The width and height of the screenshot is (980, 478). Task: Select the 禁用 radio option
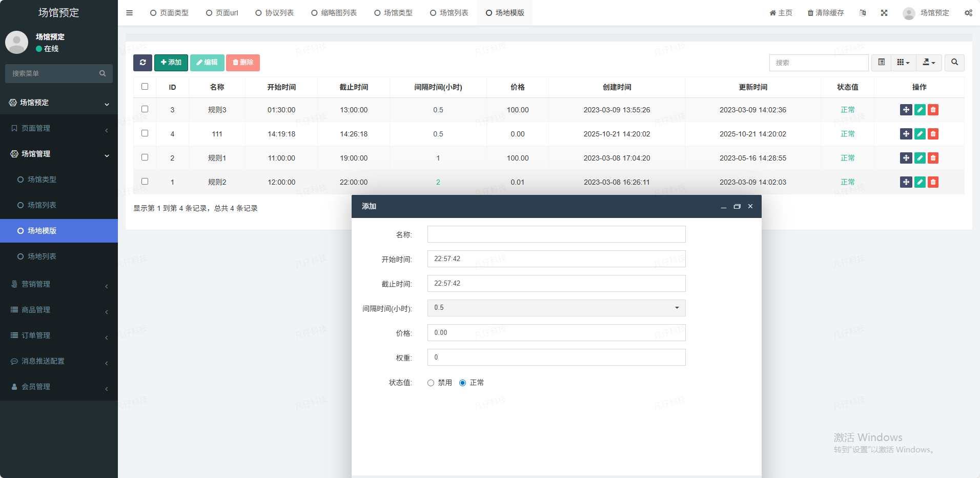(431, 383)
